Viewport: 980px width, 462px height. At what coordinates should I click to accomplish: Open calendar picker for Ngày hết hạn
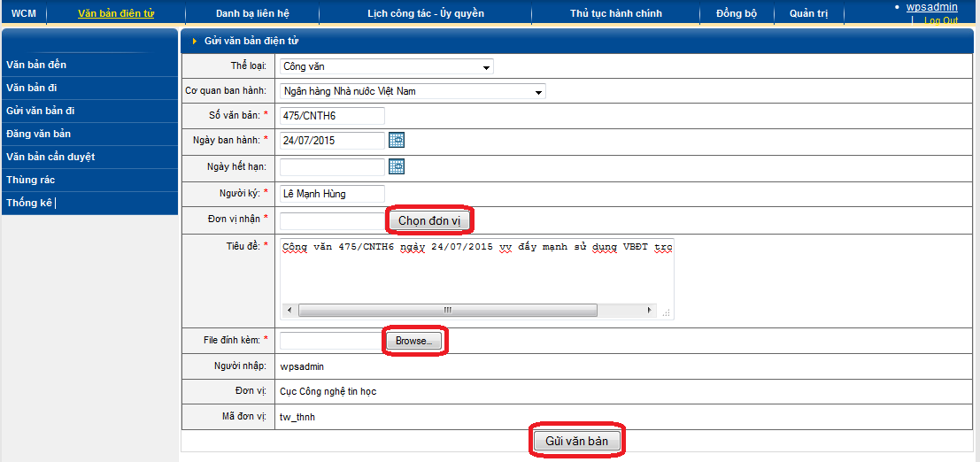(x=397, y=166)
